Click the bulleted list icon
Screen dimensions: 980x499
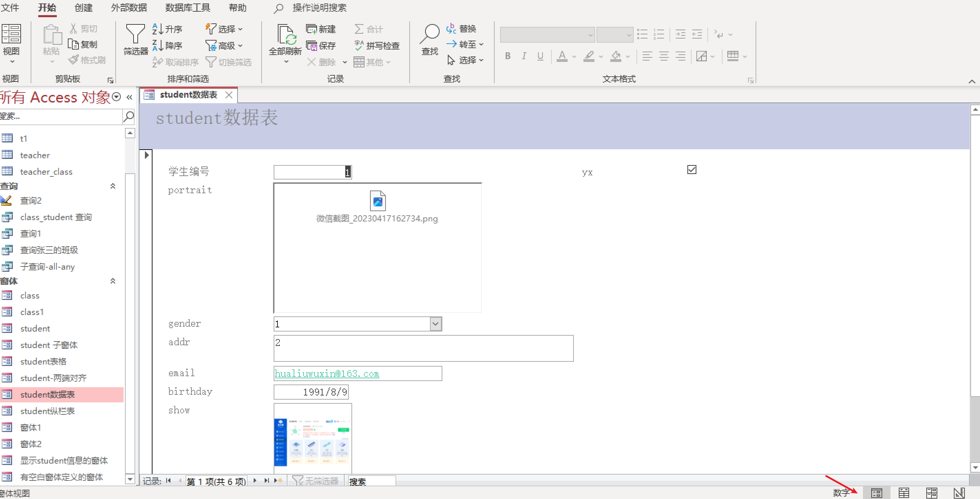tap(642, 34)
